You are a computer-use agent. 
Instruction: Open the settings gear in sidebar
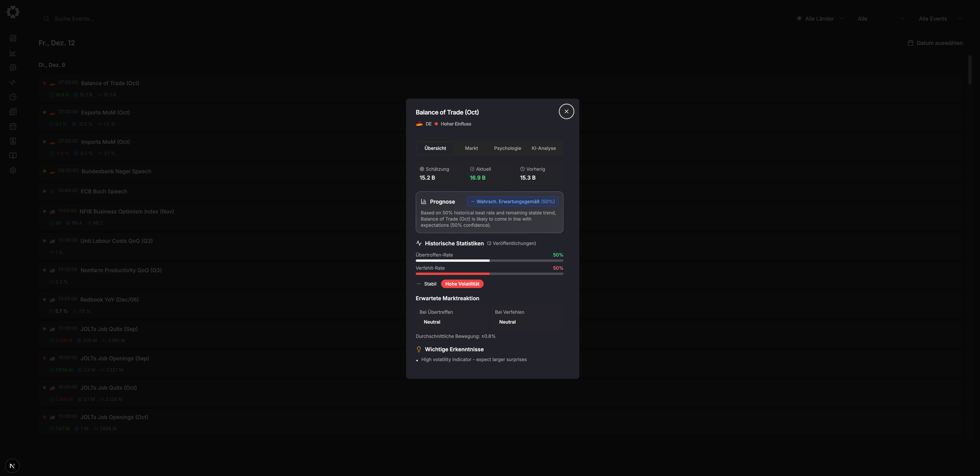click(13, 170)
